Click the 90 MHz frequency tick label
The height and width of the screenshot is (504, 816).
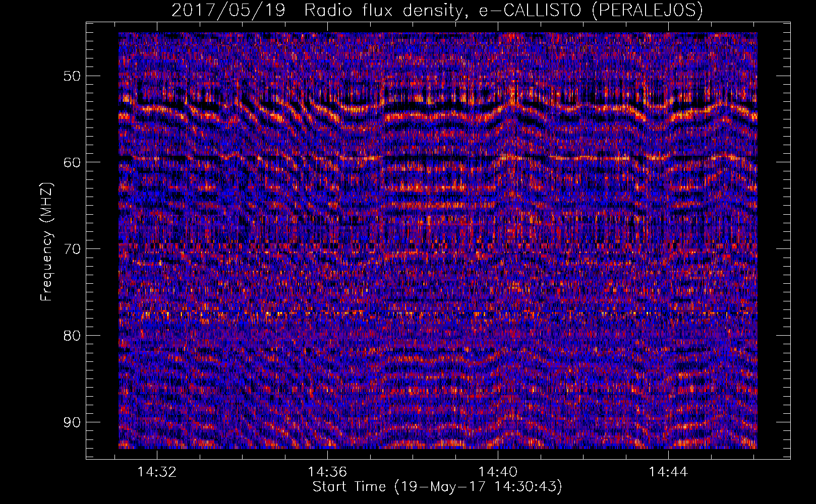click(72, 422)
